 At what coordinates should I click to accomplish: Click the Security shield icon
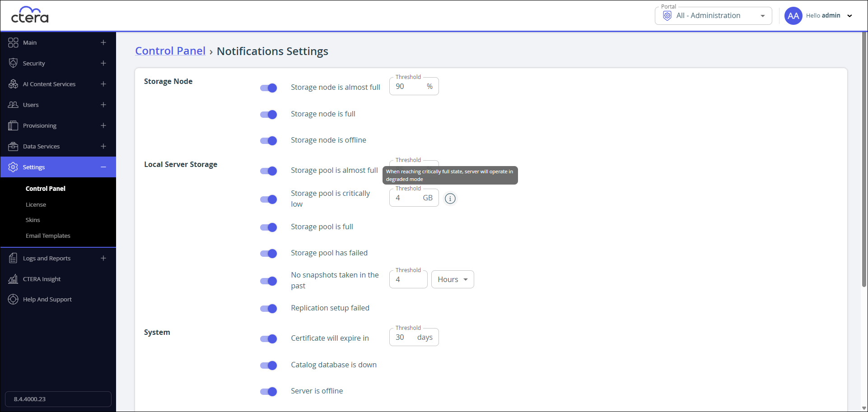(13, 63)
